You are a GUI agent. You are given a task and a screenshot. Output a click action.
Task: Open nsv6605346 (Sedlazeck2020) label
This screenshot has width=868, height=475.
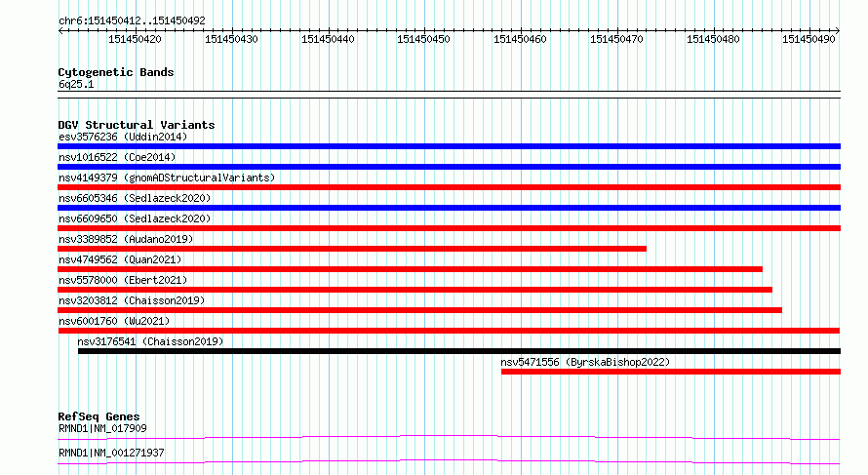[x=135, y=198]
